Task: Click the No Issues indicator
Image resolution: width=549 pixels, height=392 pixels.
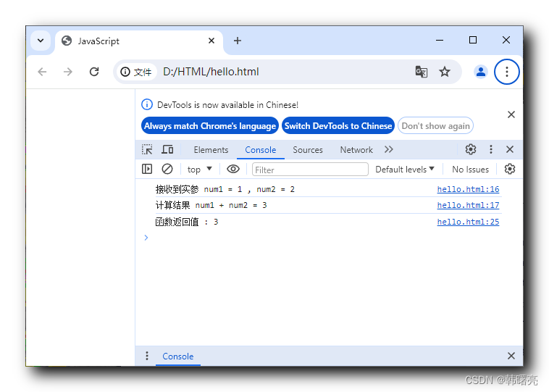Action: pos(470,170)
